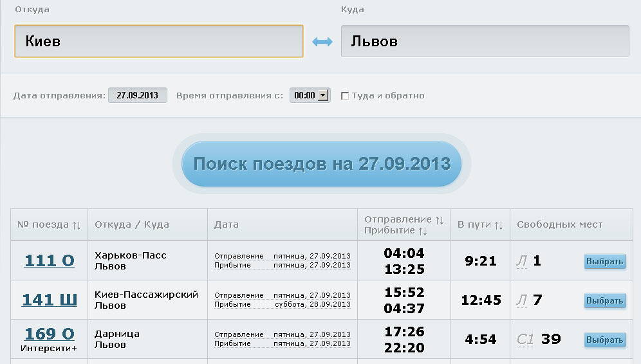Click seat class 'Л' for train 141 Ш
Screen dimensions: 641x364
pos(522,300)
